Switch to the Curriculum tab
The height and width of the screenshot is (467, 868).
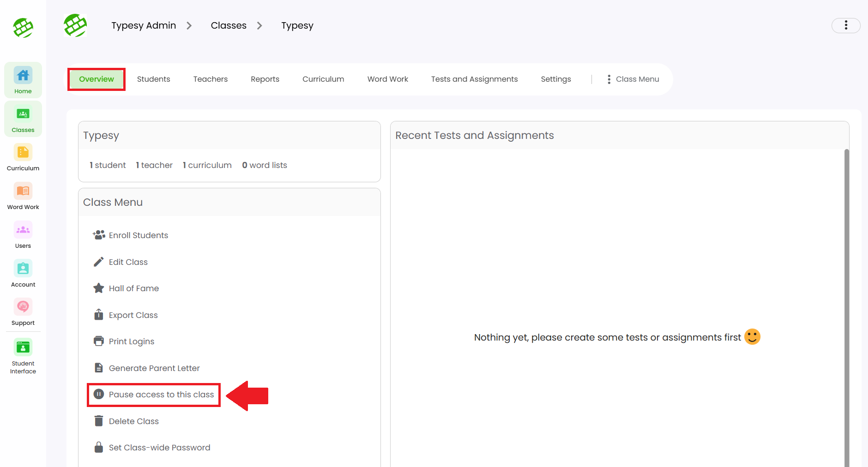coord(323,79)
